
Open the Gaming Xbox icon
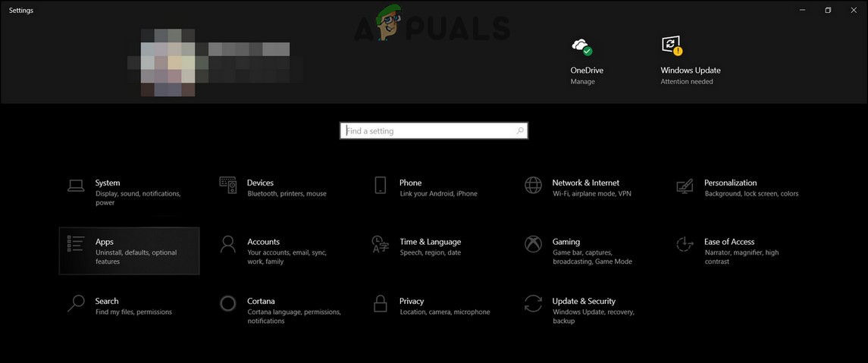pos(533,244)
